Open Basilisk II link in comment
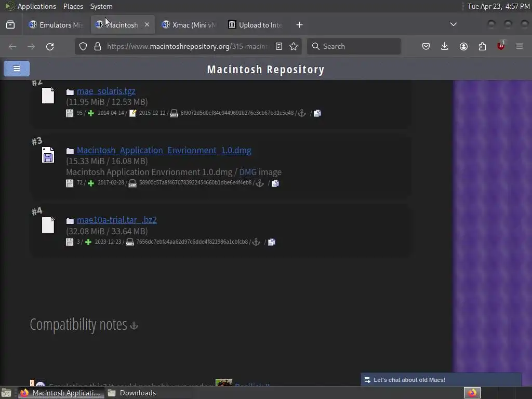 coord(252,385)
